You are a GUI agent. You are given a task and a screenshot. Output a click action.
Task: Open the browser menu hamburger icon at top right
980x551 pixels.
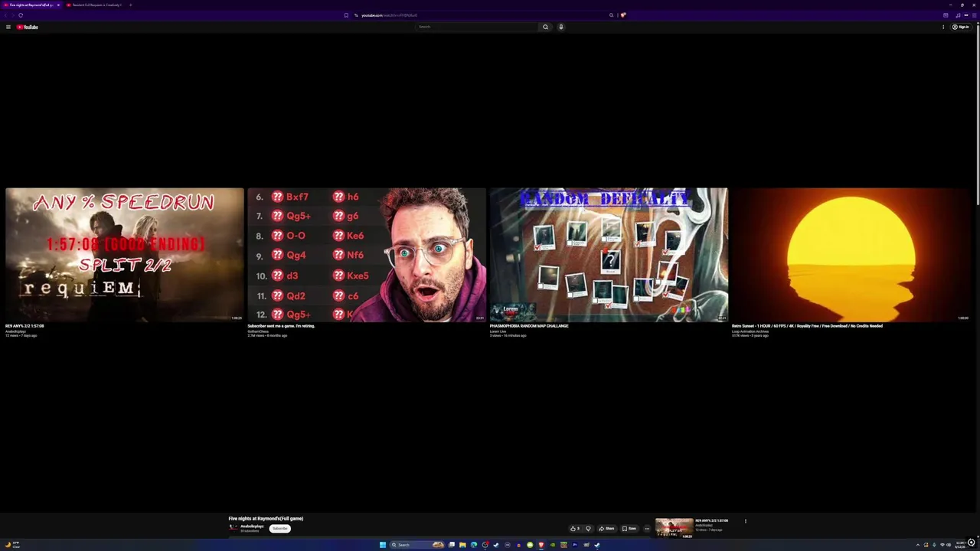pyautogui.click(x=974, y=15)
